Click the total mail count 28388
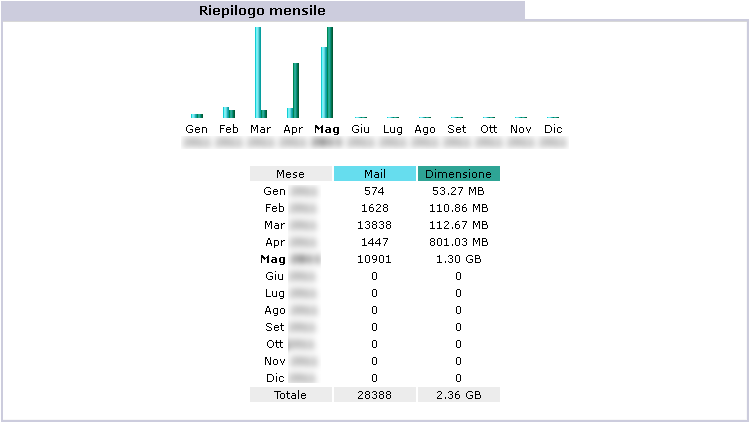 375,395
